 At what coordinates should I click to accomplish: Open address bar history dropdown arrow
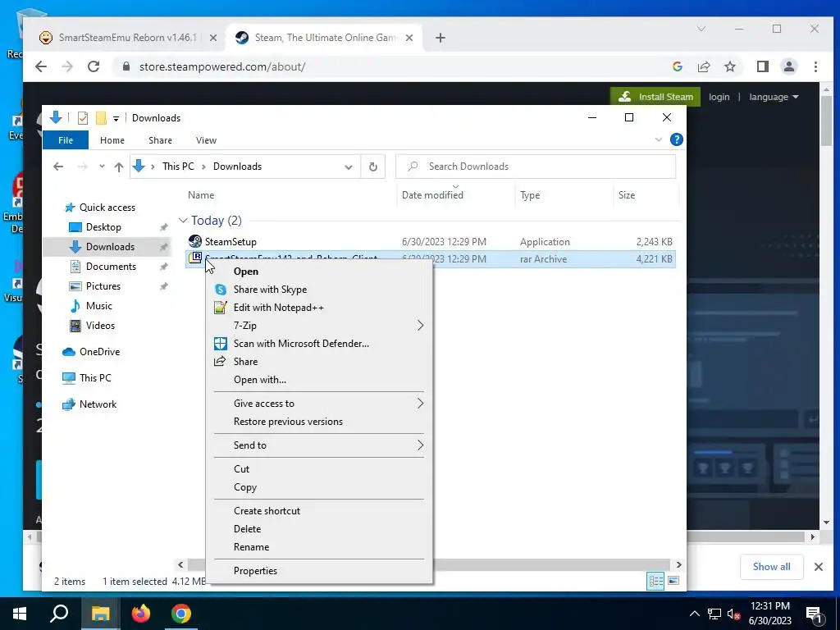(348, 167)
